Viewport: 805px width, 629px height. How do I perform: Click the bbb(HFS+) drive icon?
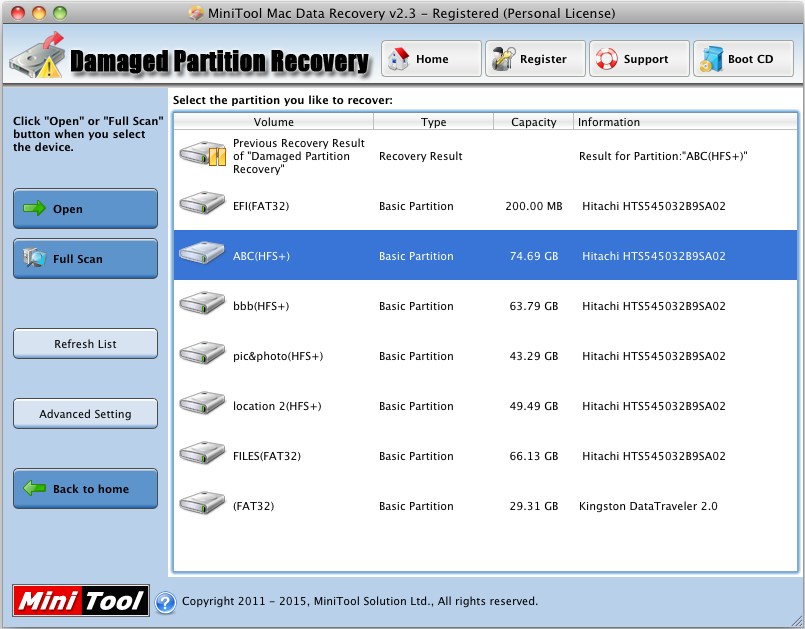point(202,303)
